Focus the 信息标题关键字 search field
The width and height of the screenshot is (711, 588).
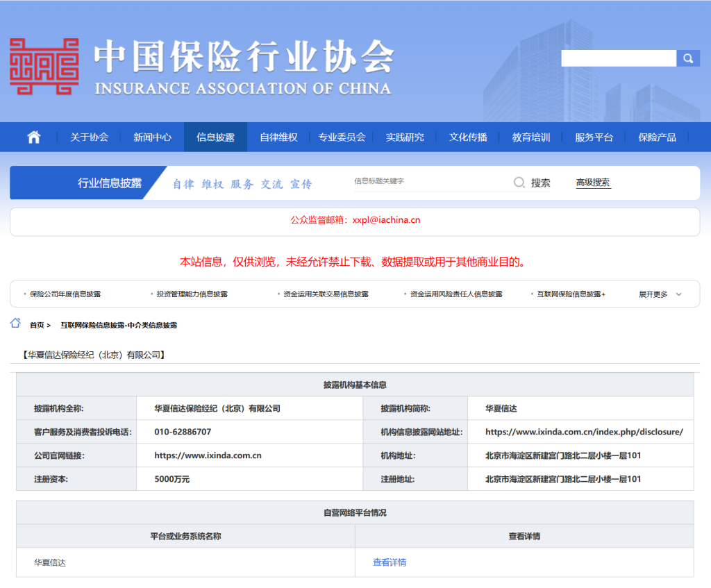(x=430, y=181)
